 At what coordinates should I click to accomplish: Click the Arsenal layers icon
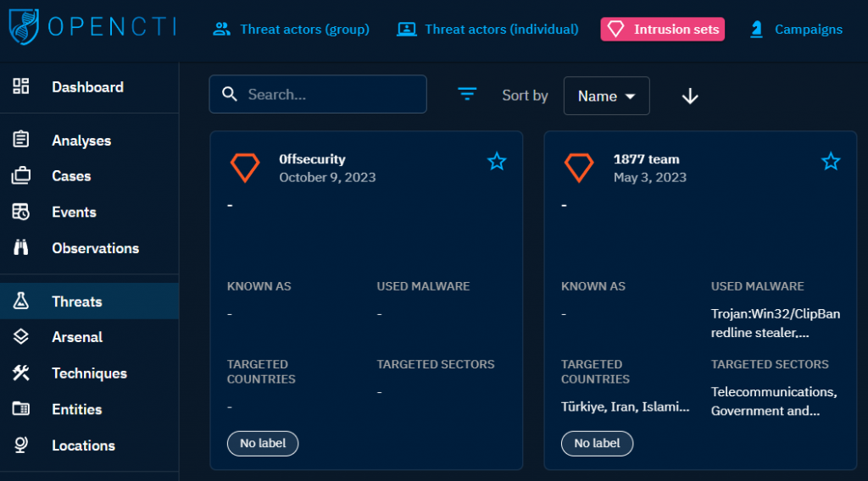[21, 336]
